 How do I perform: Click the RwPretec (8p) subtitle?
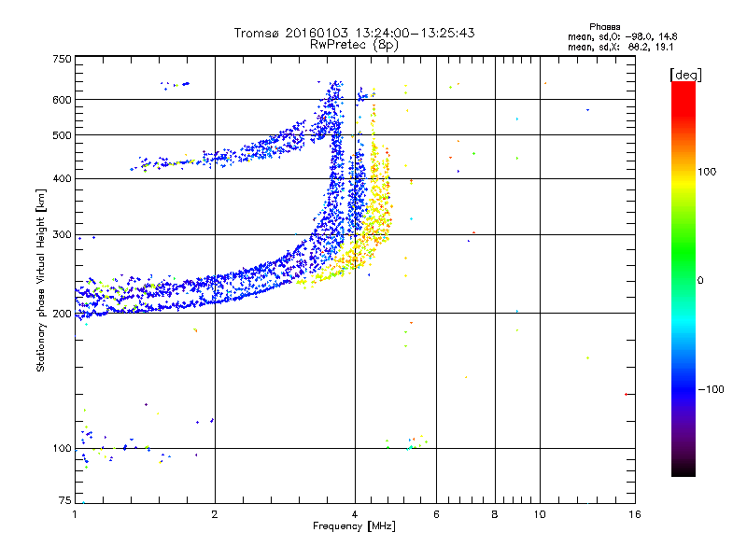pyautogui.click(x=354, y=45)
